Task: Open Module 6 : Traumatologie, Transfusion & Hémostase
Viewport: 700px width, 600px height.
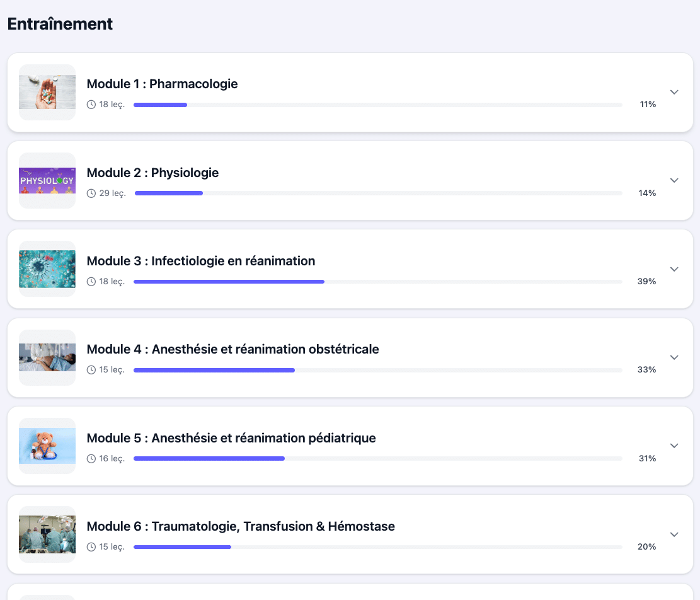Action: click(x=241, y=526)
